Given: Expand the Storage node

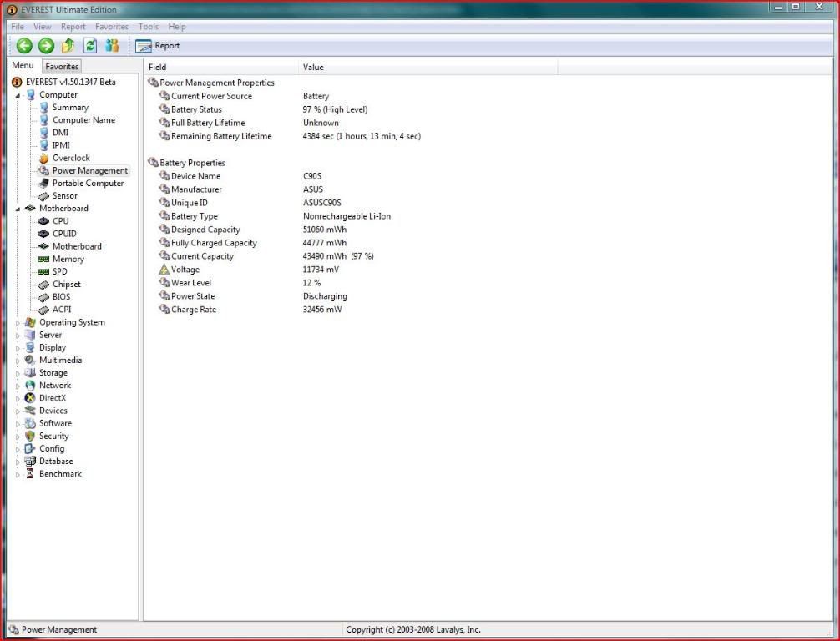Looking at the screenshot, I should point(18,373).
